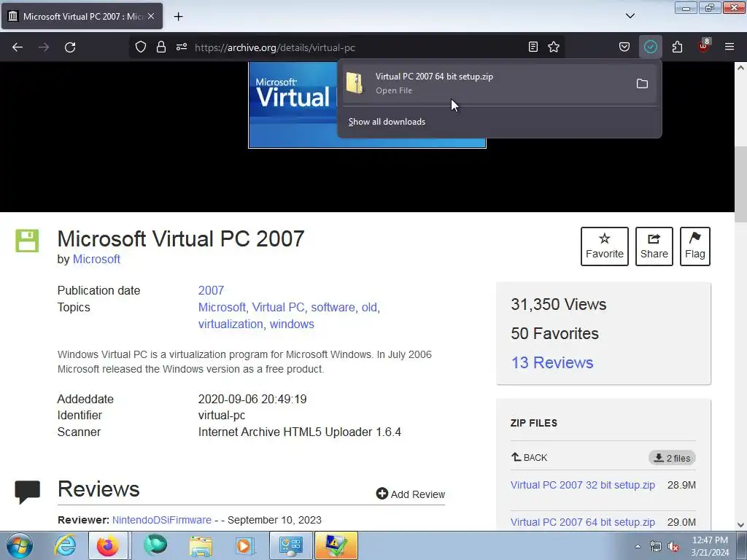Switch to Firefox in the taskbar

pos(108,545)
